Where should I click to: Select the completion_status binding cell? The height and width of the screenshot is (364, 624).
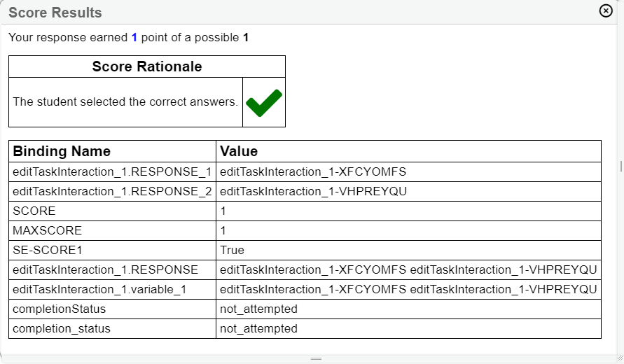point(112,328)
